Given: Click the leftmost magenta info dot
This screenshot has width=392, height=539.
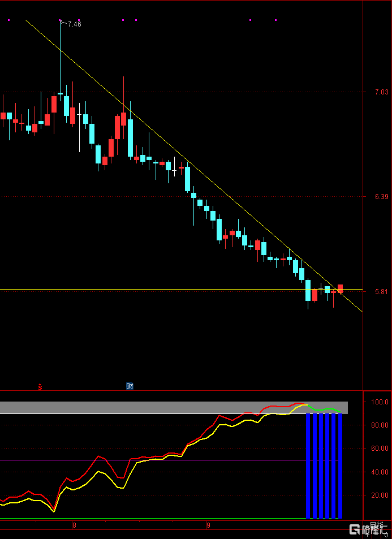Looking at the screenshot, I should pyautogui.click(x=8, y=20).
